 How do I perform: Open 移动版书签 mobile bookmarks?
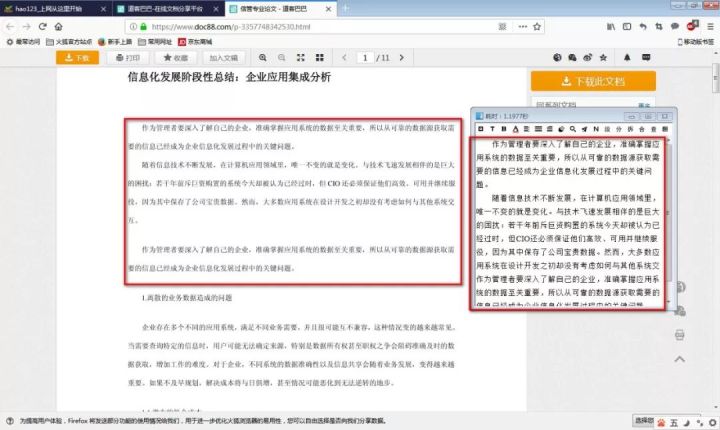(x=696, y=42)
